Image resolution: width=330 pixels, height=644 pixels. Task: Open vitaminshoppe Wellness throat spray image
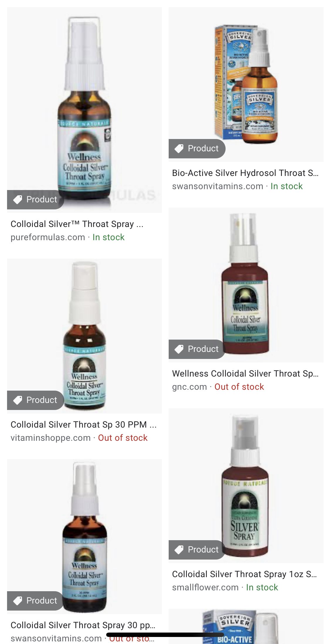84,336
